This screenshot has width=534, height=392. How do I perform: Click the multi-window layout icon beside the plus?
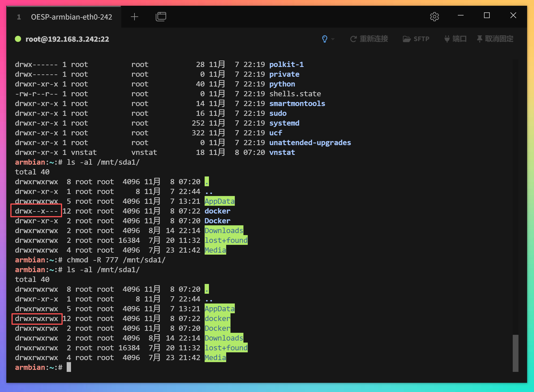tap(161, 17)
